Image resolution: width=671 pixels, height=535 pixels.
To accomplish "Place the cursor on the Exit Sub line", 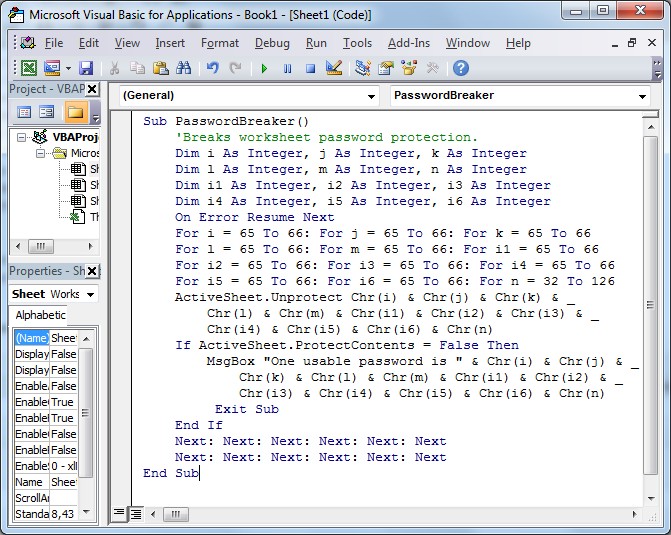I will pyautogui.click(x=247, y=410).
